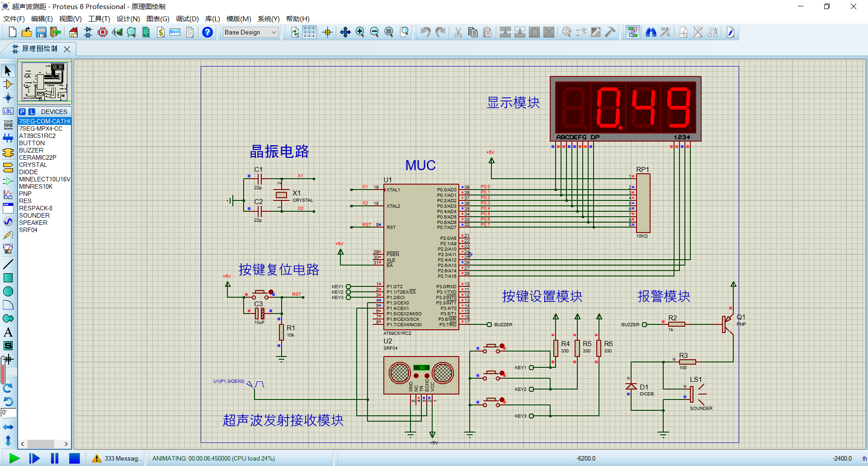
Task: Activate Wire Label Mode LBL tool
Action: pyautogui.click(x=8, y=111)
